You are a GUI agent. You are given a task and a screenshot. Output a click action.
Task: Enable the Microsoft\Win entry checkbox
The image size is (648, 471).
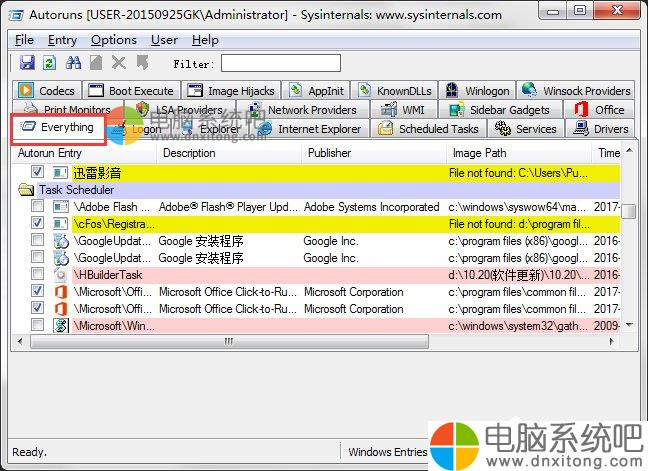[x=37, y=324]
